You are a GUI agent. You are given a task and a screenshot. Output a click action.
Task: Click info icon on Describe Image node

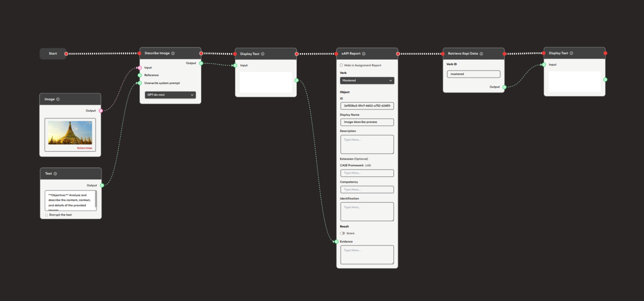click(x=173, y=53)
